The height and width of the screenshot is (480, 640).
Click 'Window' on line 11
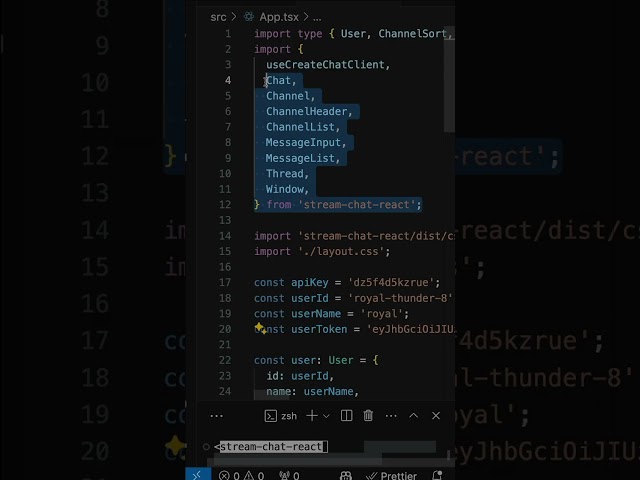coord(284,189)
